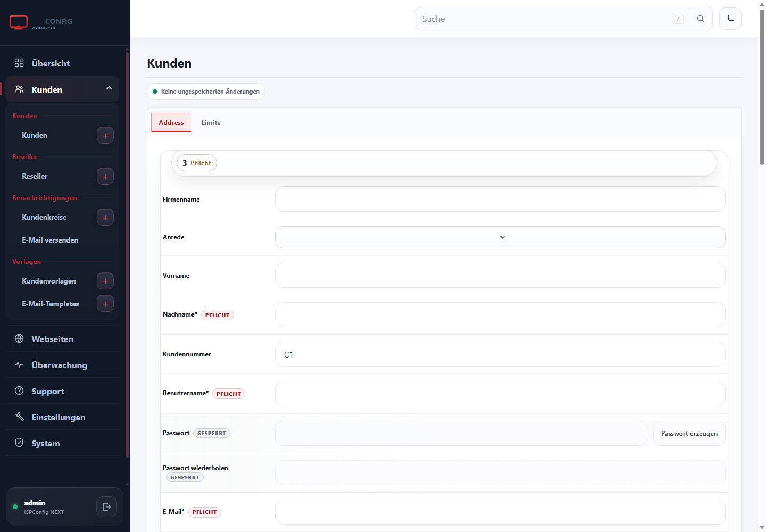Click the PFLICHT badge beside E-Mail
The image size is (766, 532).
(205, 512)
